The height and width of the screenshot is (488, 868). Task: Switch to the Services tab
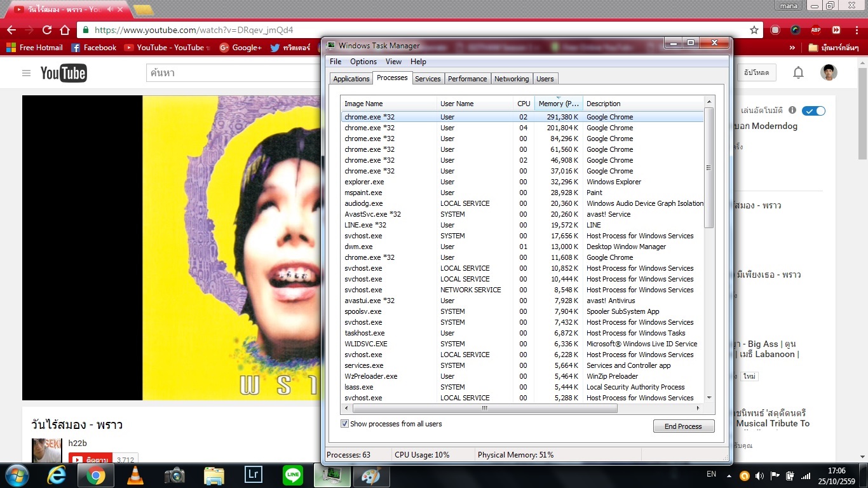click(428, 79)
